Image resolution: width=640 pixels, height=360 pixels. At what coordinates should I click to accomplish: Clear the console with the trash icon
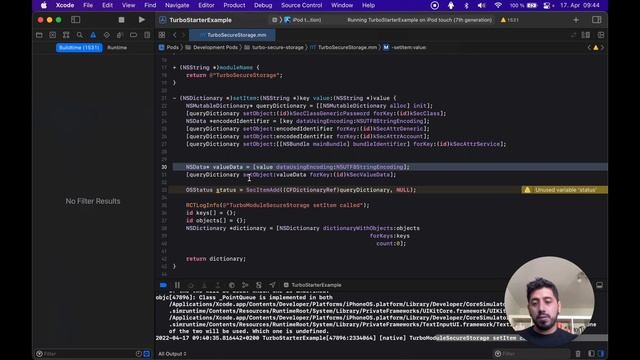[578, 354]
